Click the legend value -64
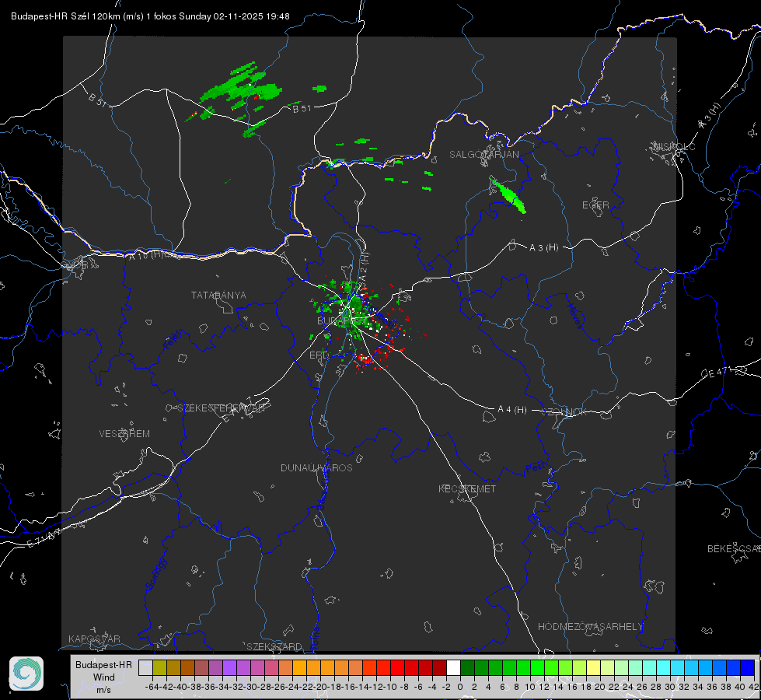Viewport: 761px width, 700px height. coord(152,687)
